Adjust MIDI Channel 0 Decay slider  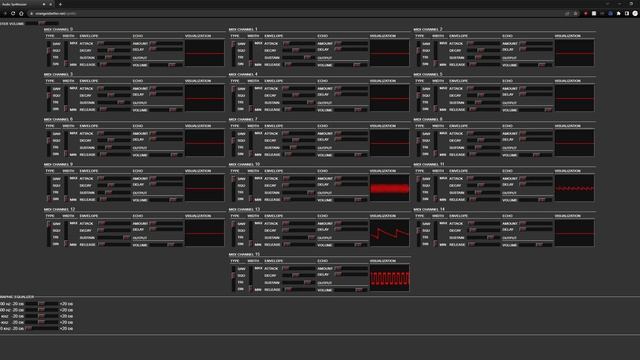[x=114, y=50]
